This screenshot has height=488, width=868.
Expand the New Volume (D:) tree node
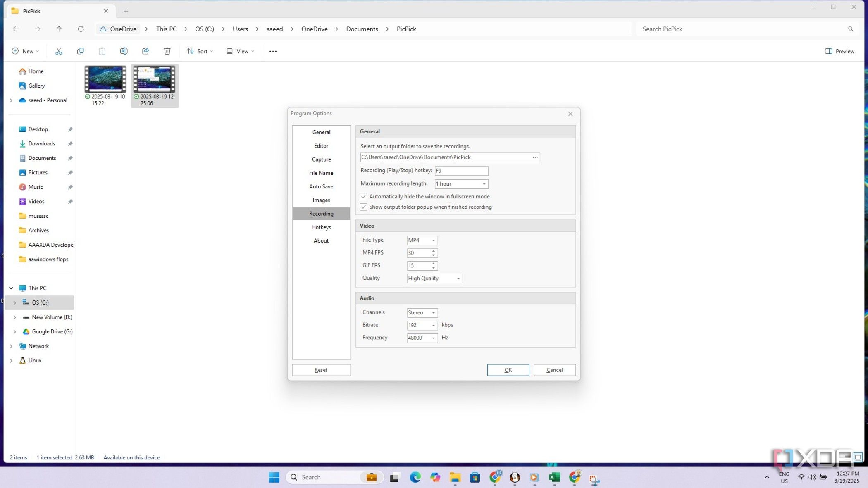15,317
